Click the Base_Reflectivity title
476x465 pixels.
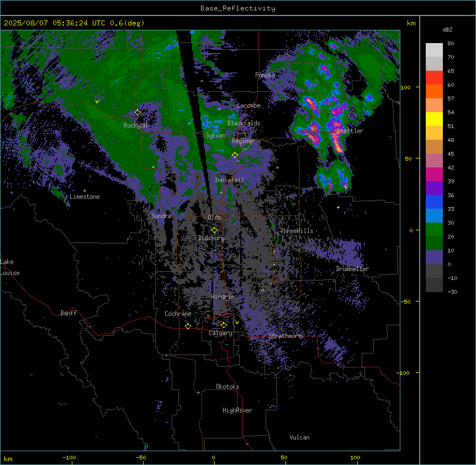238,8
